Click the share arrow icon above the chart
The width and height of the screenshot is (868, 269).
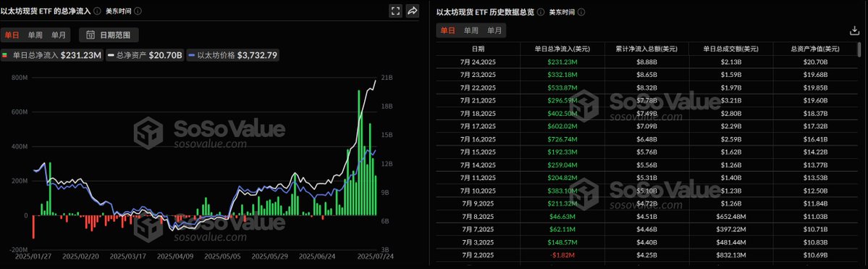click(x=412, y=11)
